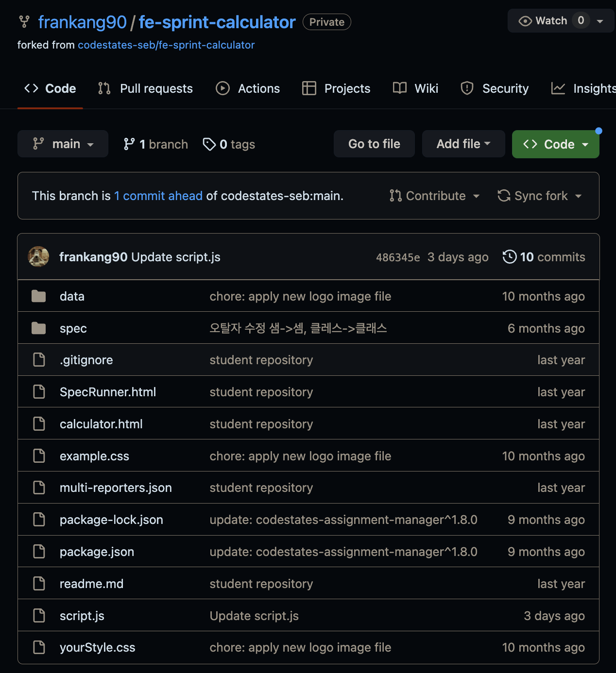This screenshot has height=673, width=616.
Task: Open the yourStyle.css file
Action: coord(97,647)
